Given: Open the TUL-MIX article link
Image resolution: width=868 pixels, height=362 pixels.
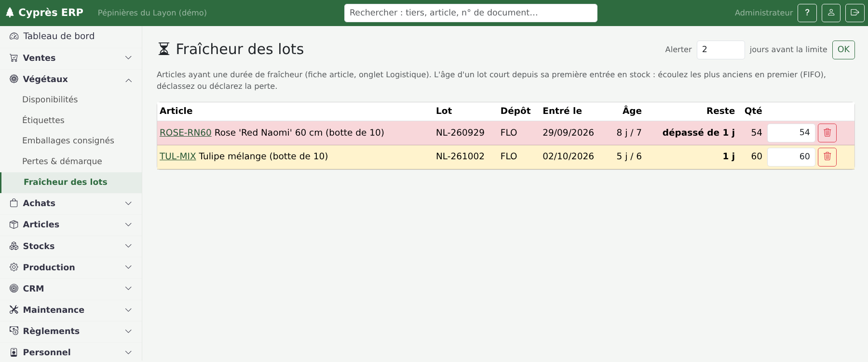Looking at the screenshot, I should click(x=177, y=156).
